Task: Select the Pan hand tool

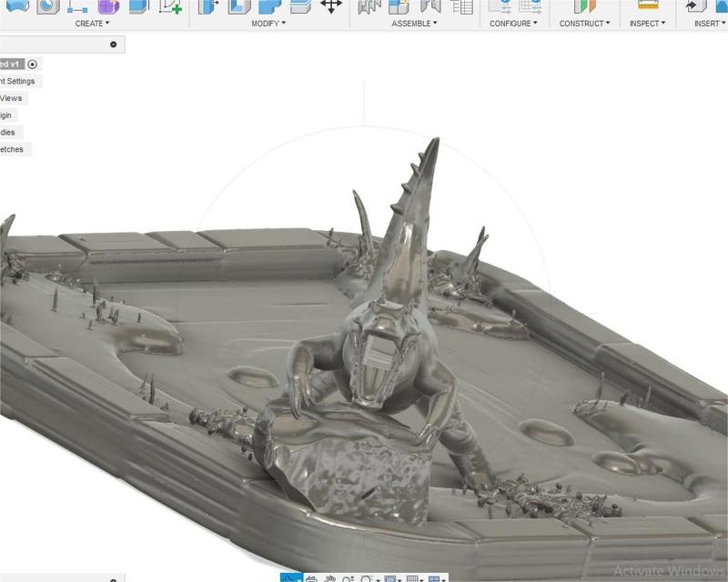Action: point(329,578)
